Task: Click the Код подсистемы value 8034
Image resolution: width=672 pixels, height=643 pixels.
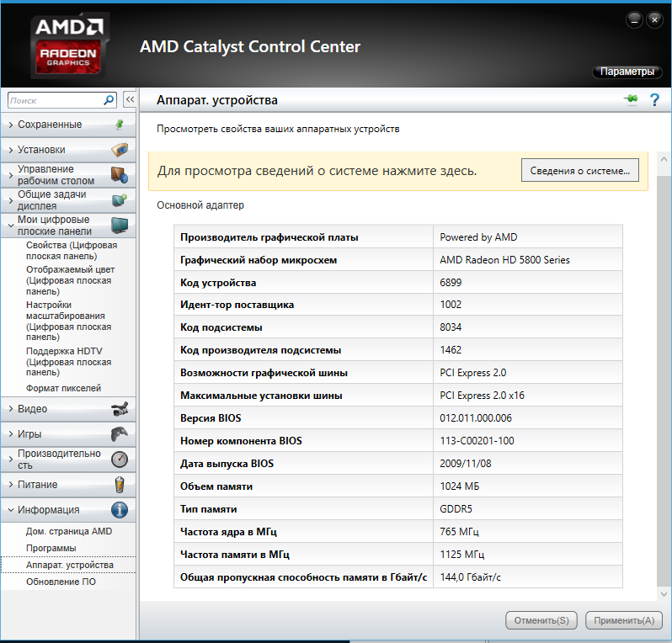Action: pos(451,327)
